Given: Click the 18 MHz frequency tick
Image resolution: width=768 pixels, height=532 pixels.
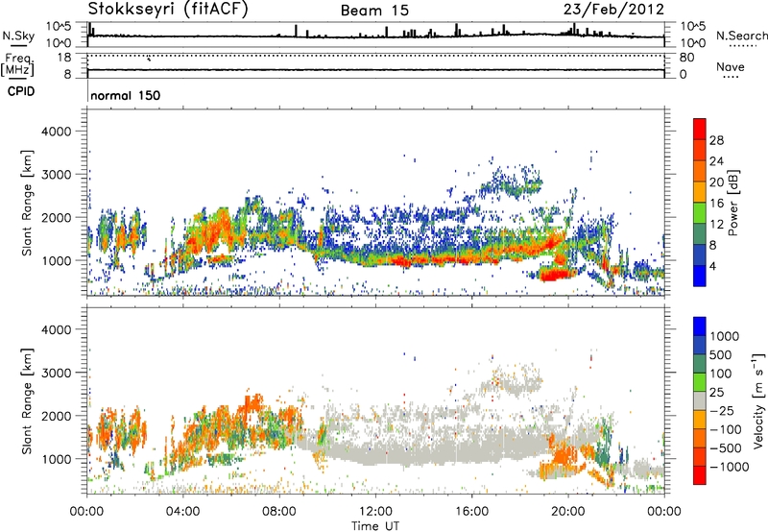Looking at the screenshot, I should [64, 57].
